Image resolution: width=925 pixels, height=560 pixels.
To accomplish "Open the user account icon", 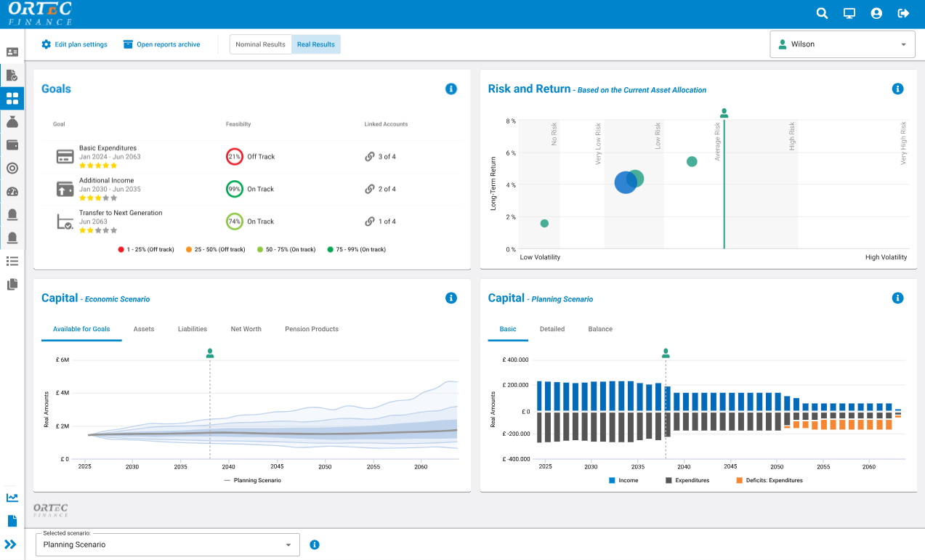I will pos(876,13).
